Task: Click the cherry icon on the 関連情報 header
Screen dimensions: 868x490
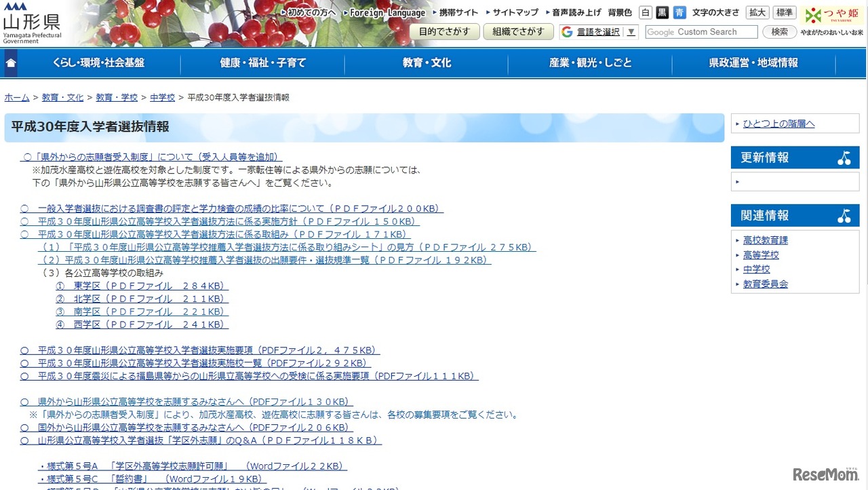Action: pos(844,215)
